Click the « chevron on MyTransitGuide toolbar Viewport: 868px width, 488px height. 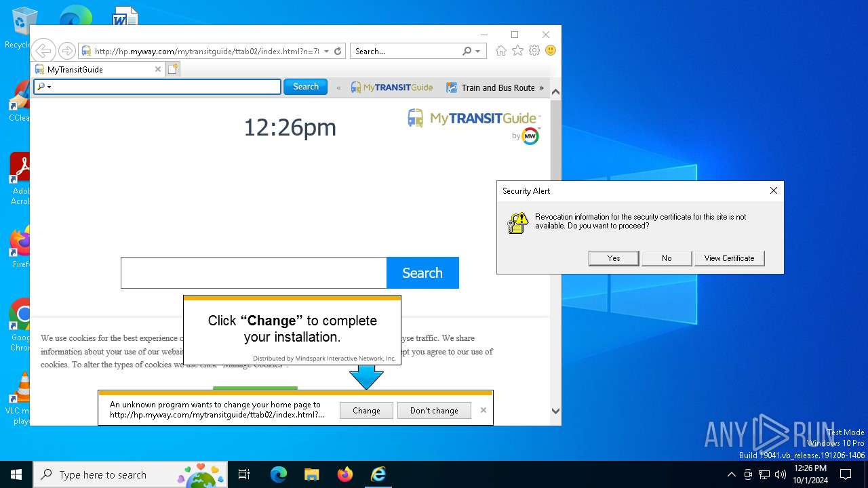(339, 87)
